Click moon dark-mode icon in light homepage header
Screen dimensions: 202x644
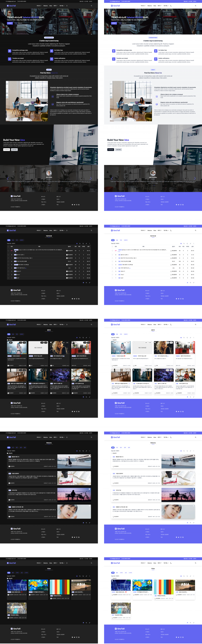pyautogui.click(x=171, y=5)
